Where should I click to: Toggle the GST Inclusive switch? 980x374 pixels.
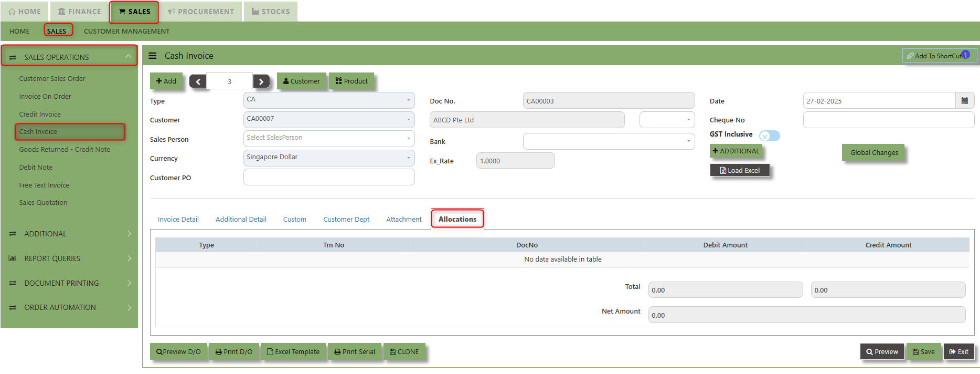[x=769, y=136]
